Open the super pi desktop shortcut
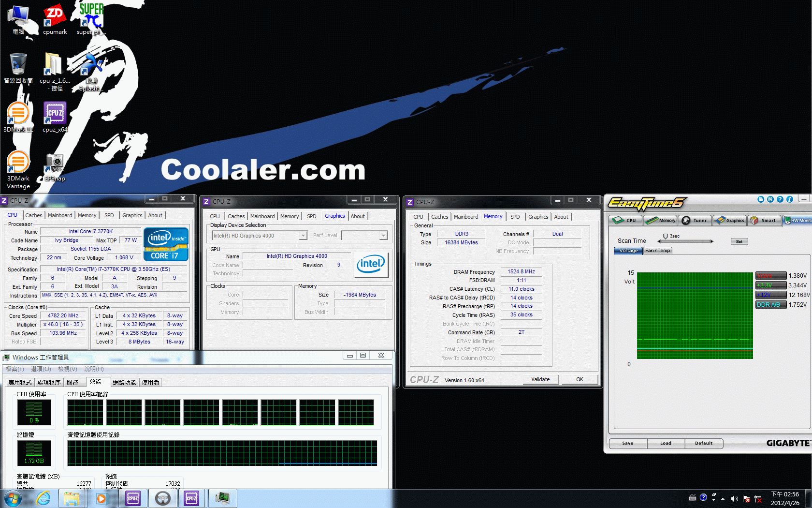This screenshot has width=812, height=508. coord(90,19)
